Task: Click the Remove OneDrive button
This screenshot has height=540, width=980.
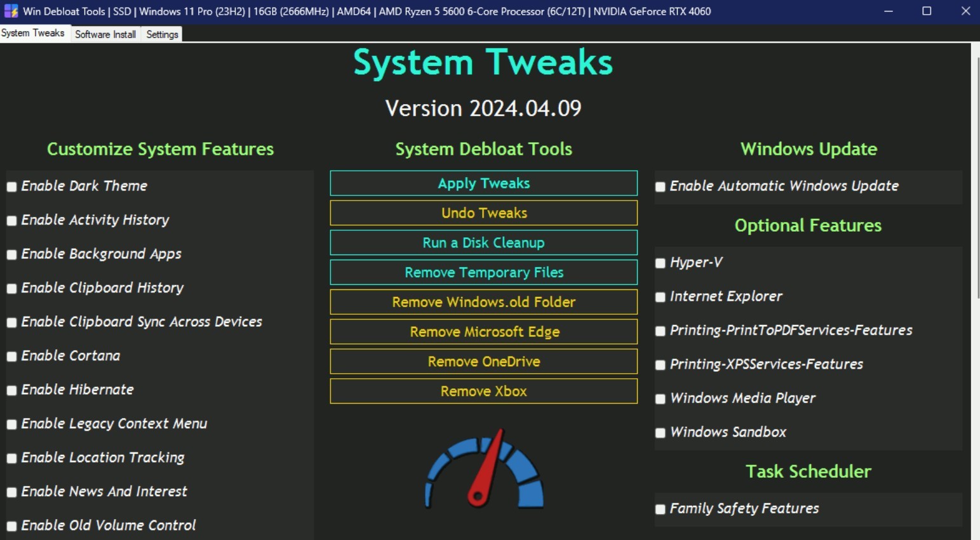Action: click(484, 362)
